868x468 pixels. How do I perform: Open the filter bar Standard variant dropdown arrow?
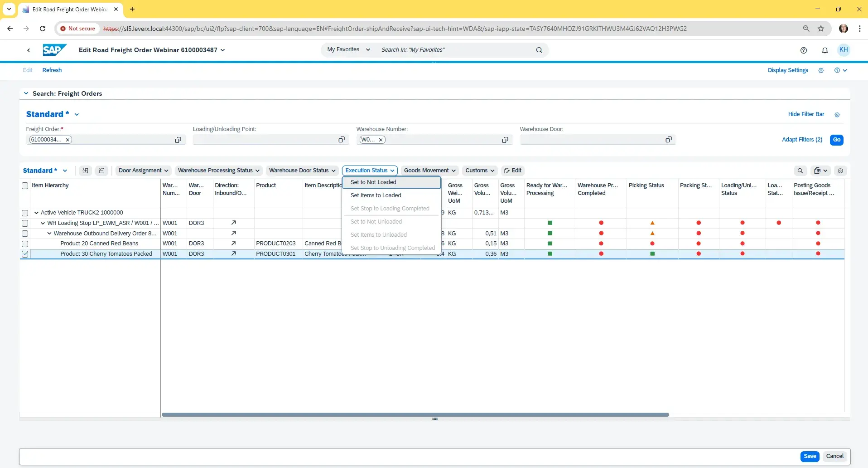tap(77, 115)
